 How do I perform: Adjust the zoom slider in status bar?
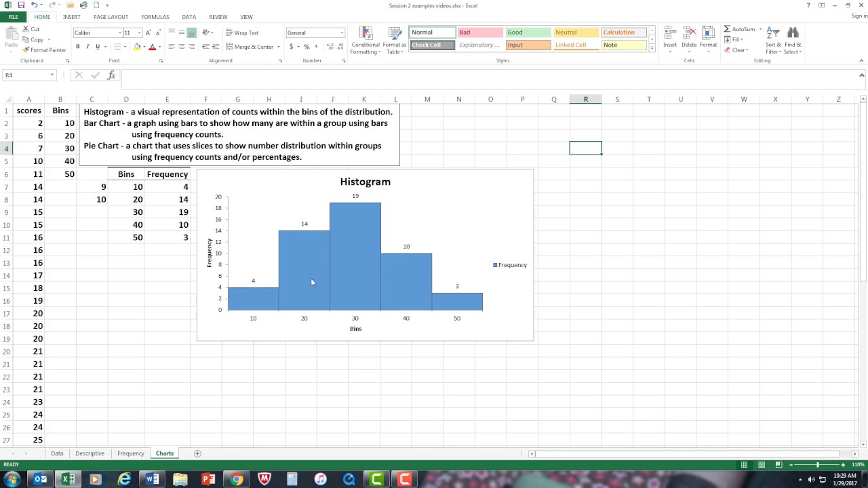(818, 464)
